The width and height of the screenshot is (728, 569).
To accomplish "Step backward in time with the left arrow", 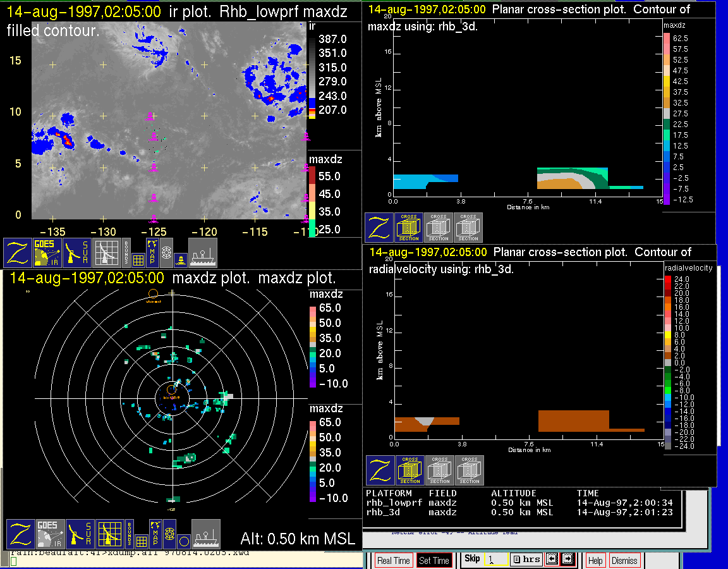I will point(552,560).
